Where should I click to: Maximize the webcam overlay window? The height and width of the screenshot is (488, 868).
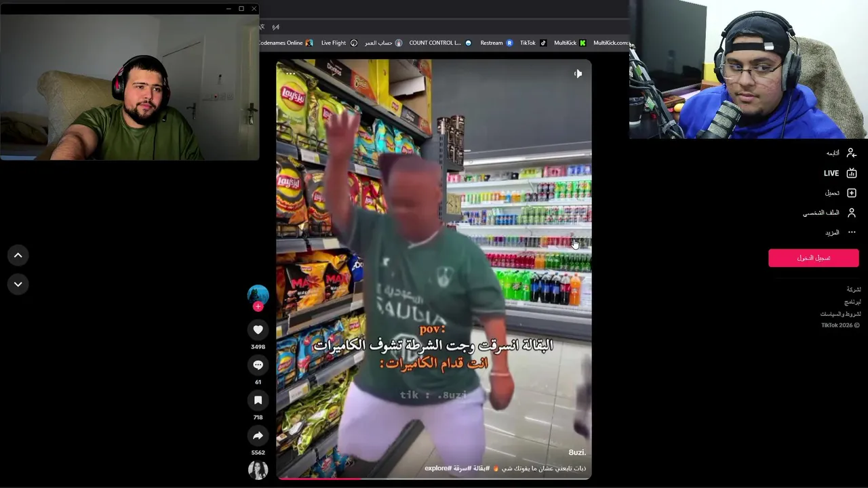[241, 9]
